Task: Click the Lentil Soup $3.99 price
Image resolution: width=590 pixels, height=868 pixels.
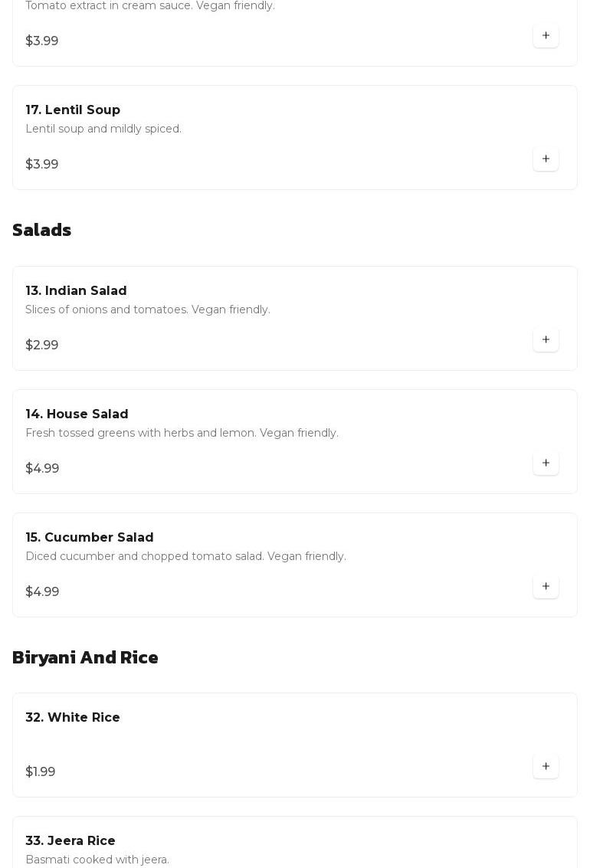Action: [x=42, y=165]
